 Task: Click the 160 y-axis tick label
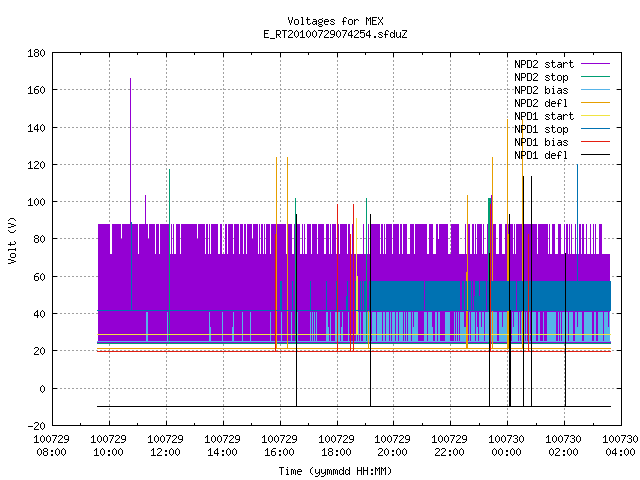click(36, 90)
